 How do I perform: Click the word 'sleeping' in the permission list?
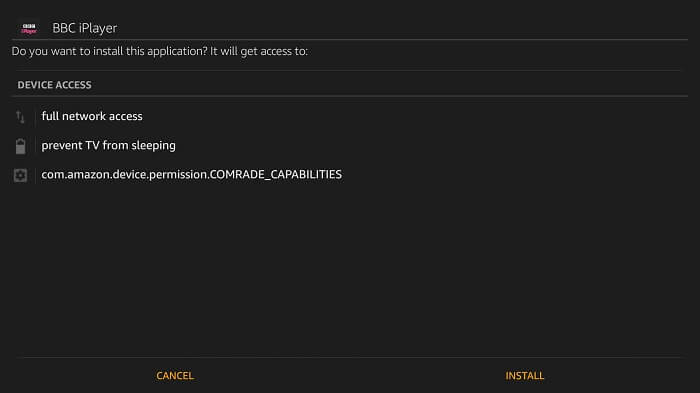(x=154, y=146)
